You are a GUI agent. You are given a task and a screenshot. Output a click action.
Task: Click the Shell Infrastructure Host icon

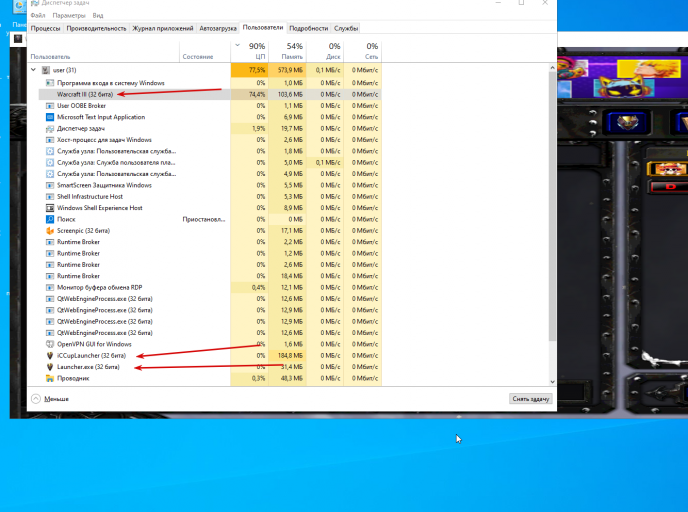50,197
